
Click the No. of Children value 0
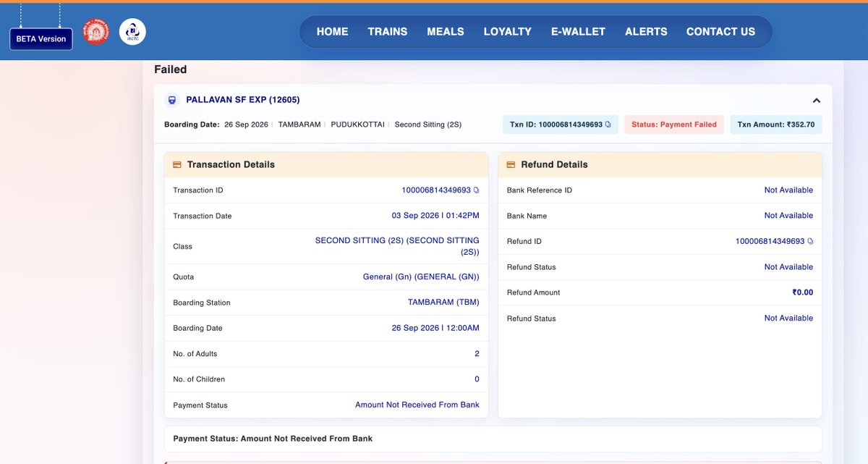(x=477, y=379)
